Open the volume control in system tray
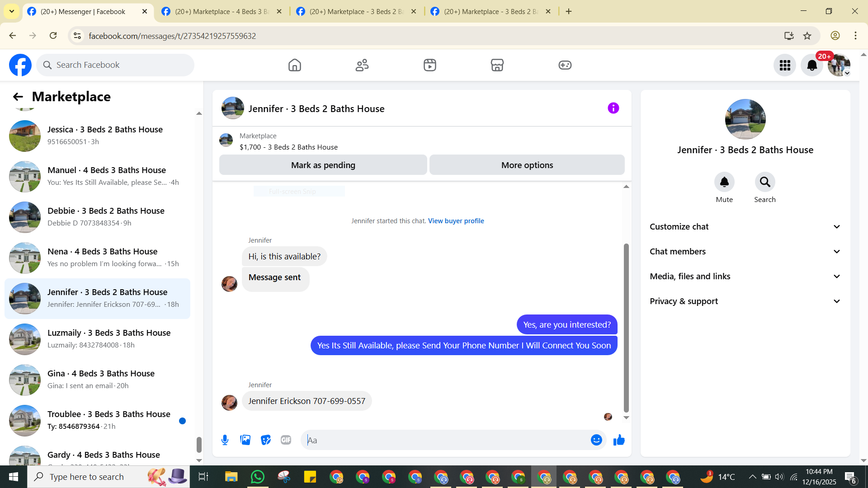This screenshot has width=868, height=488. [779, 477]
